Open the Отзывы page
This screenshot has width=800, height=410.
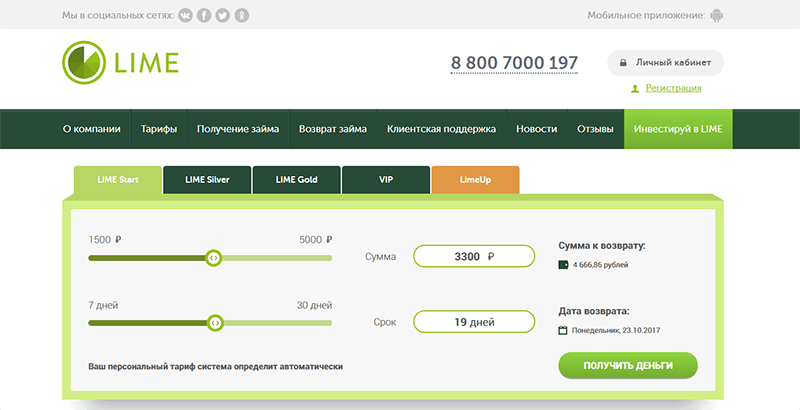click(595, 129)
